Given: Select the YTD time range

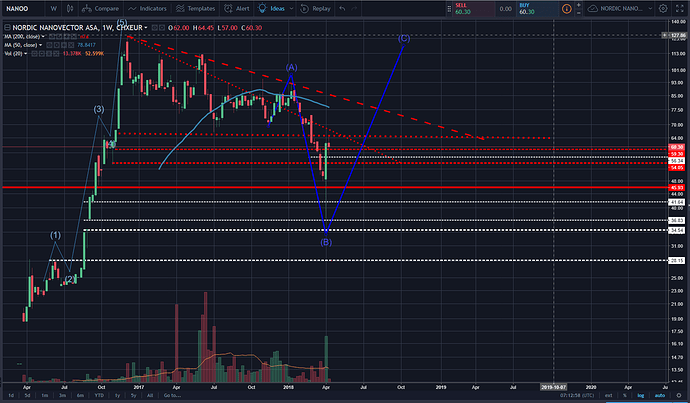Looking at the screenshot, I should pyautogui.click(x=99, y=395).
